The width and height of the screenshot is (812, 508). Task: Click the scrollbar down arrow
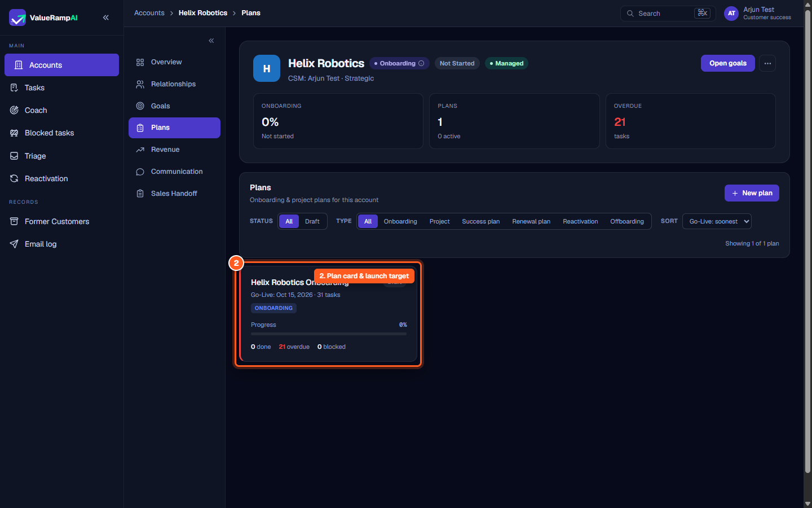[x=807, y=503]
